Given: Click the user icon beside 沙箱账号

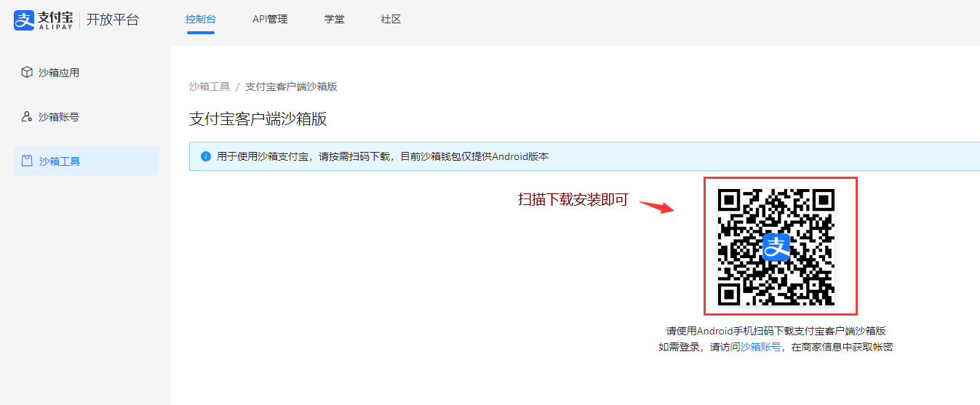Looking at the screenshot, I should click(x=27, y=117).
